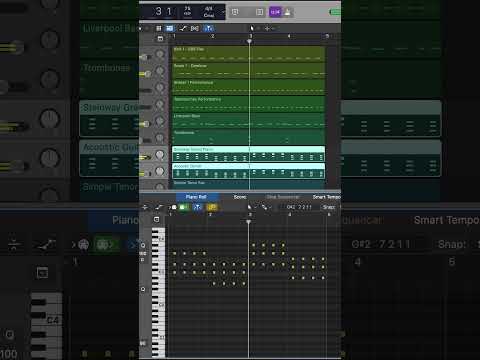The image size is (480, 360).
Task: Open the pencil tool menu in piano roll
Action: click(x=265, y=207)
